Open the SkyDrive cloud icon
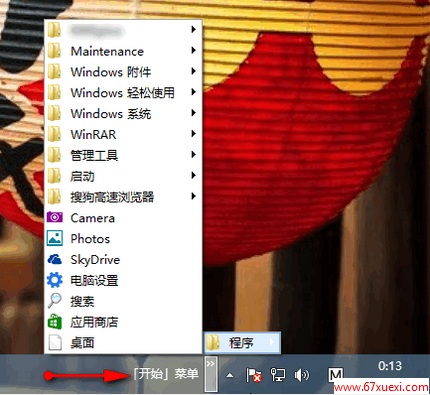The width and height of the screenshot is (430, 395). [55, 259]
